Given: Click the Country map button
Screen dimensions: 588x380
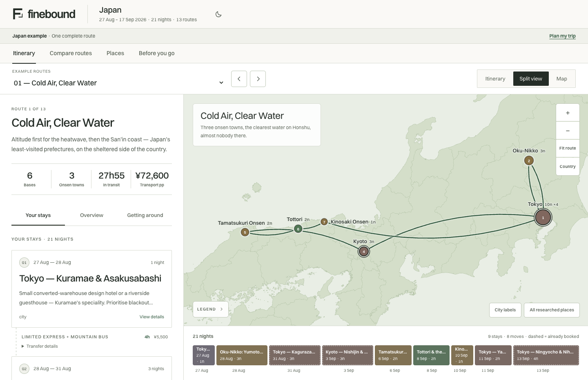Looking at the screenshot, I should (x=568, y=167).
